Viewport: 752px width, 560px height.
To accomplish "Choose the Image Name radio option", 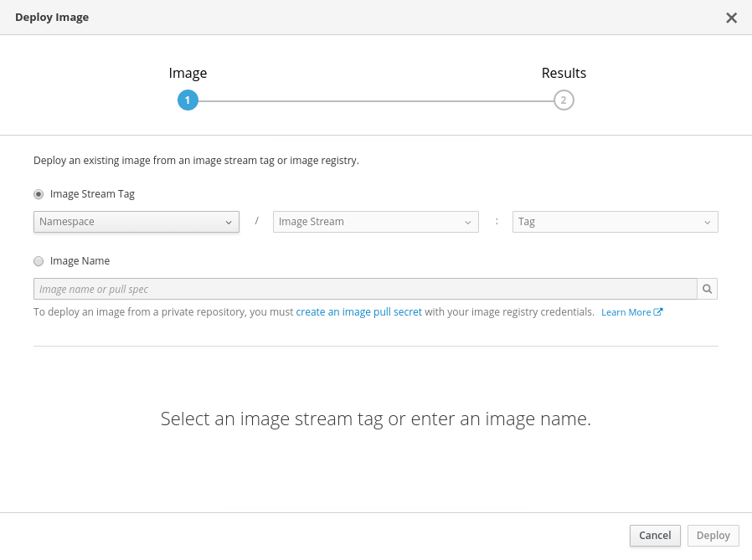I will (x=39, y=261).
